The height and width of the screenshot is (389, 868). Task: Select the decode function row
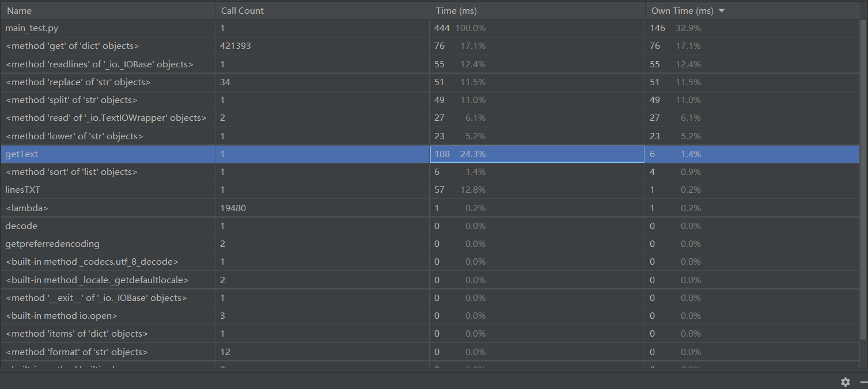point(430,226)
